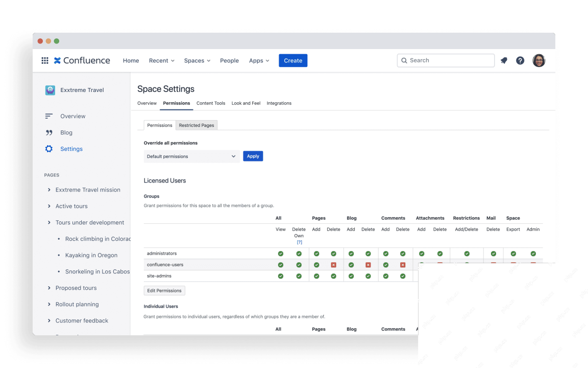The image size is (588, 368).
Task: Switch to the Overview settings tab
Action: pyautogui.click(x=147, y=103)
